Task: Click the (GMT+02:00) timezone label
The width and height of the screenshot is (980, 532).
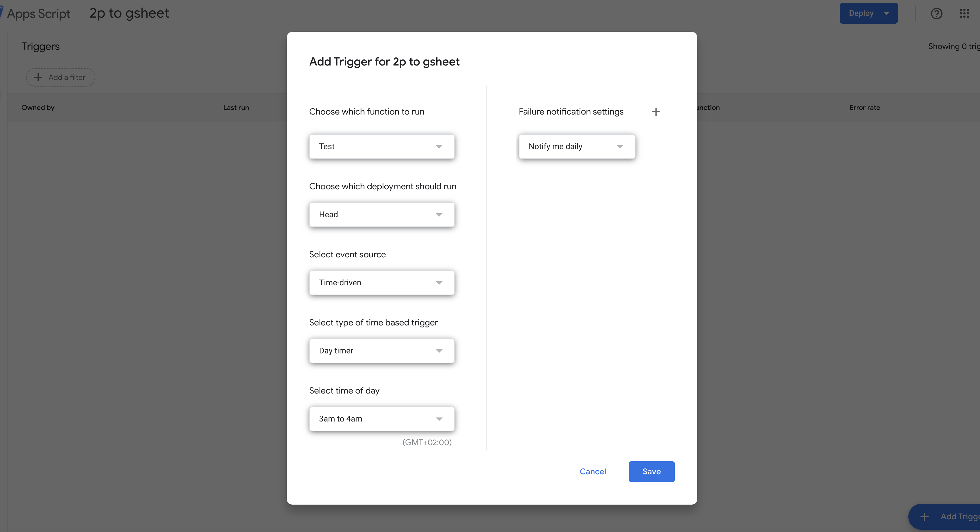Action: coord(427,442)
